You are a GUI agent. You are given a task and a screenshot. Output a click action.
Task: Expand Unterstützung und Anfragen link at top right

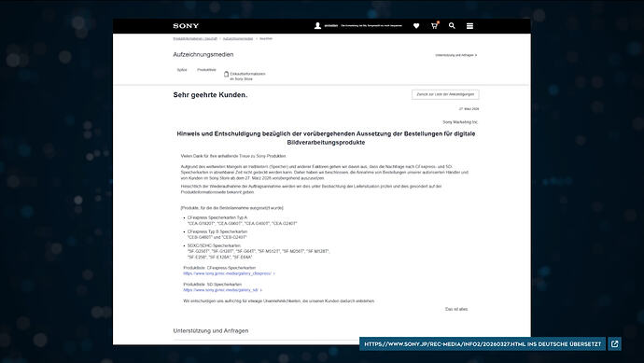pyautogui.click(x=455, y=55)
